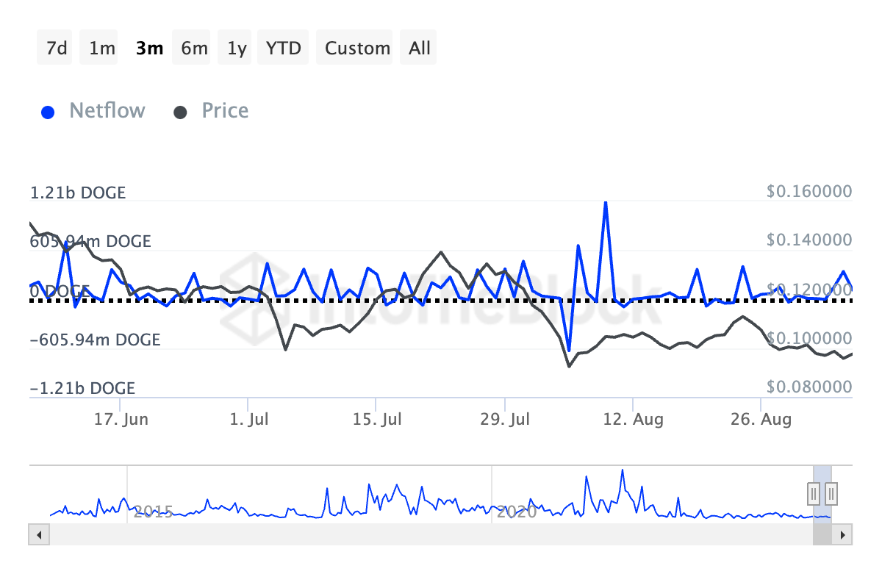
Task: Open the Custom date range picker
Action: tap(357, 49)
